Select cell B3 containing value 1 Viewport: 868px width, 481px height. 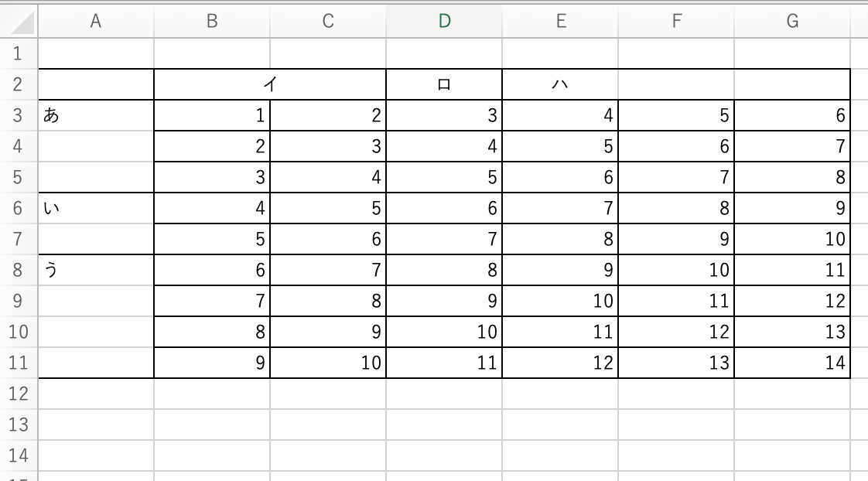(212, 114)
